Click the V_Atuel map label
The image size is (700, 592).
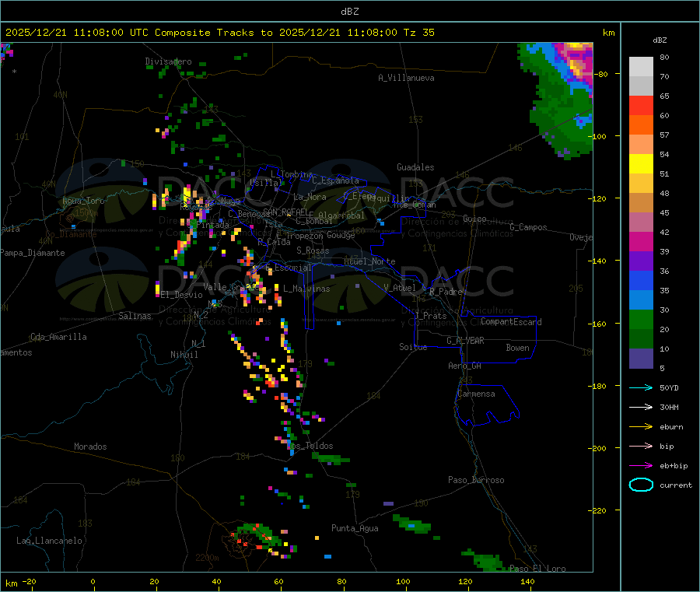400,288
